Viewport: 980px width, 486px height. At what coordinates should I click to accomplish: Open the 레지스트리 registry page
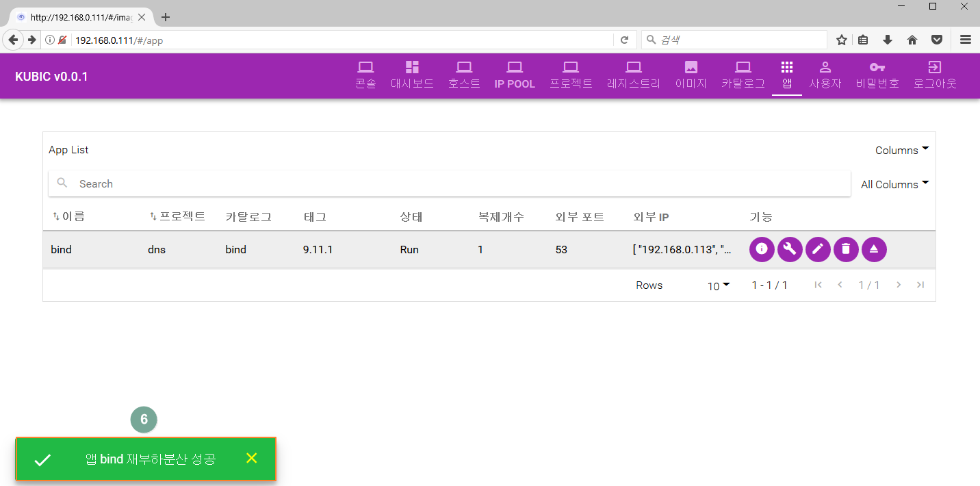pos(634,75)
